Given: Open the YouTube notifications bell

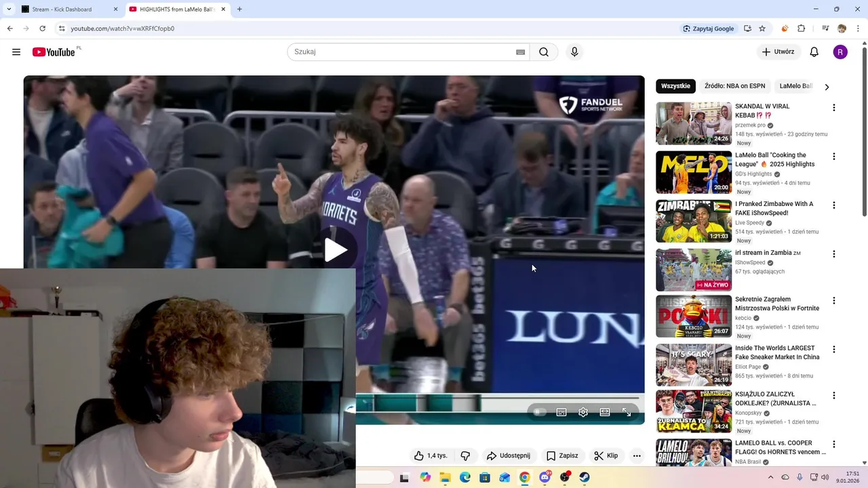Looking at the screenshot, I should coord(814,52).
